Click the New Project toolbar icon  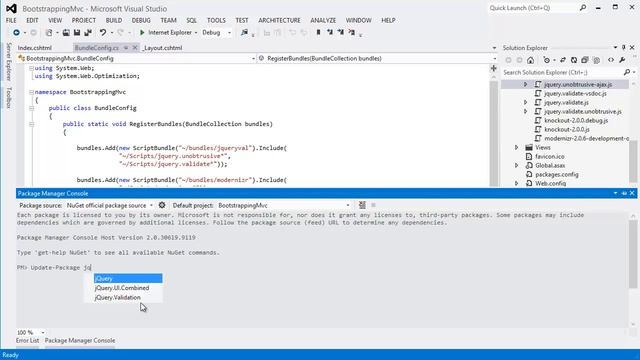tap(49, 32)
